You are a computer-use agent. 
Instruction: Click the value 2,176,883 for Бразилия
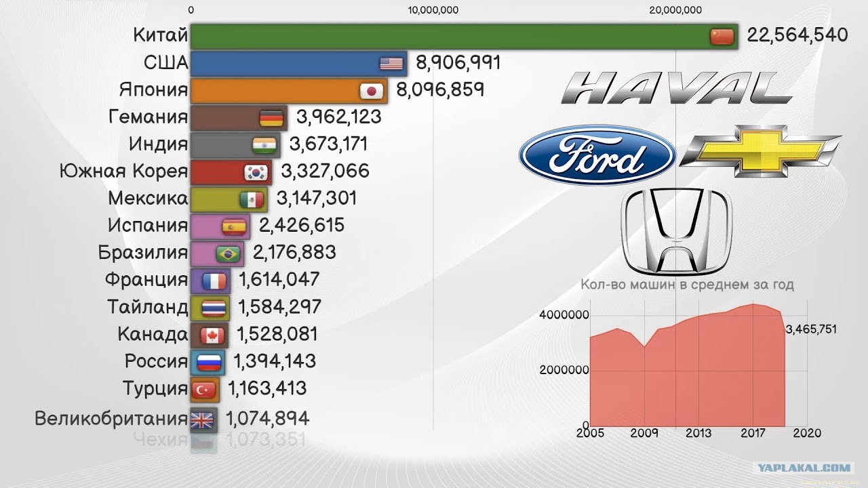point(294,252)
